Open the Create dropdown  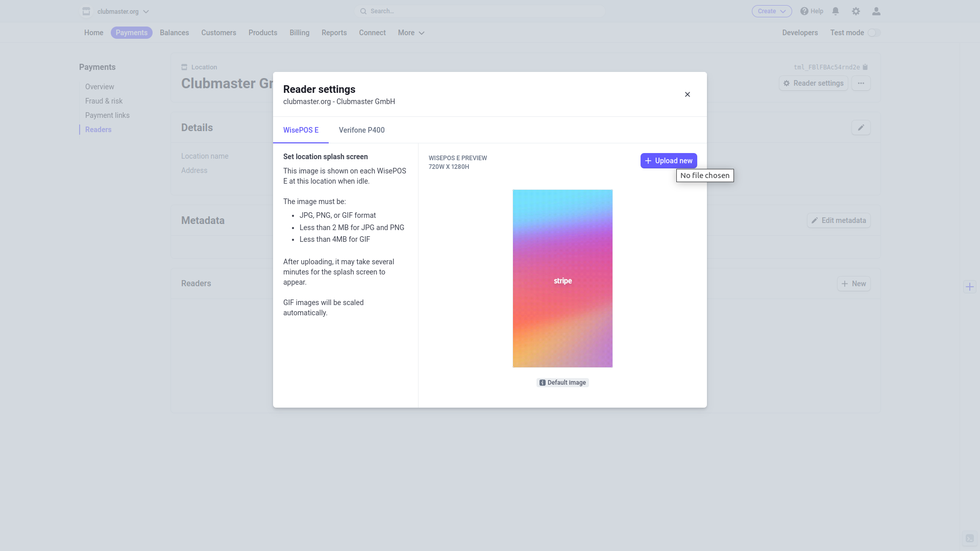coord(771,11)
